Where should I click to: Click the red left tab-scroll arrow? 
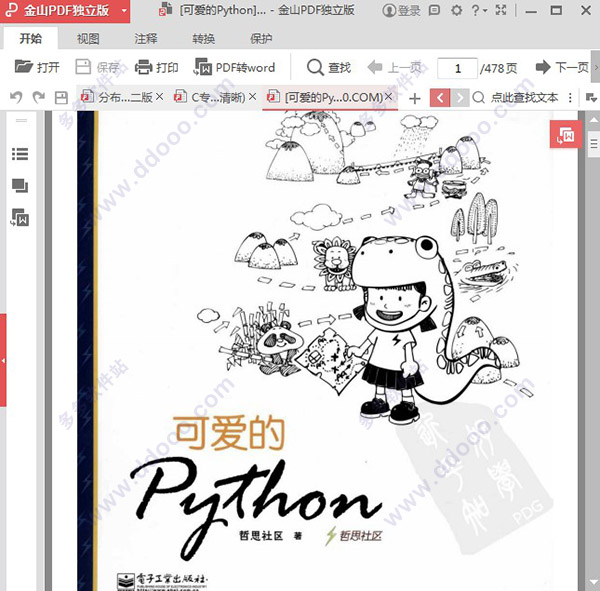click(440, 98)
